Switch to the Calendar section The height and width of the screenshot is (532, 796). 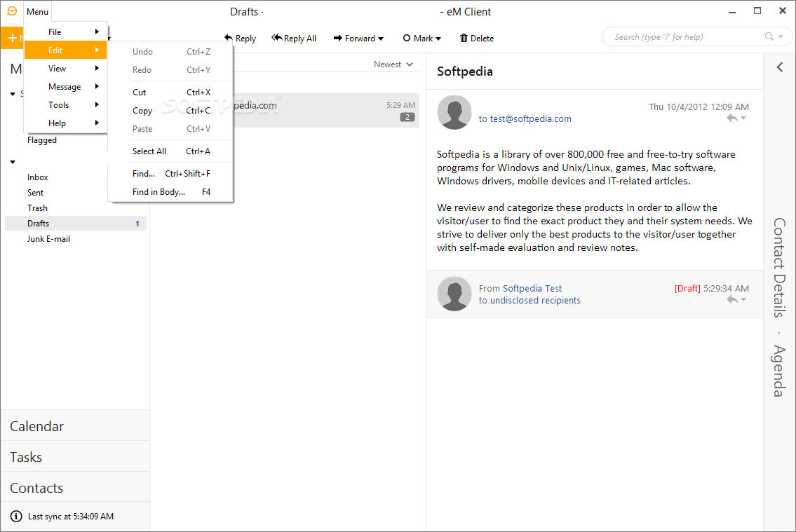[x=75, y=426]
